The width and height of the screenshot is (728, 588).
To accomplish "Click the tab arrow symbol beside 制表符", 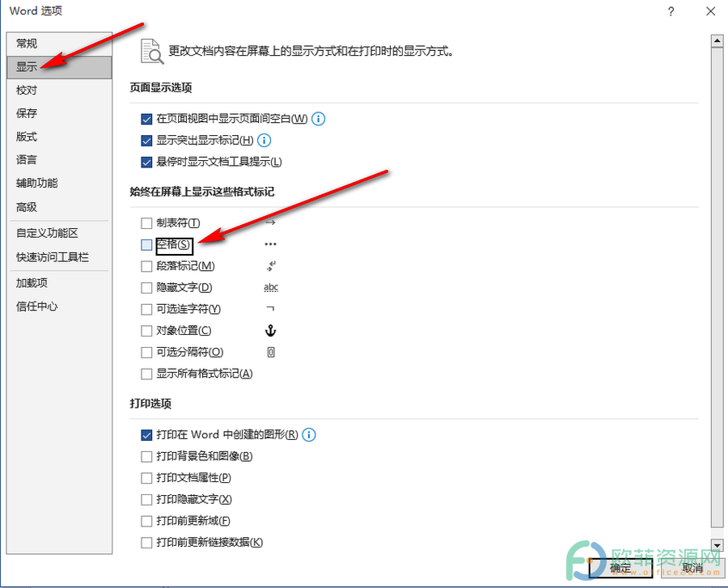I will 271,222.
